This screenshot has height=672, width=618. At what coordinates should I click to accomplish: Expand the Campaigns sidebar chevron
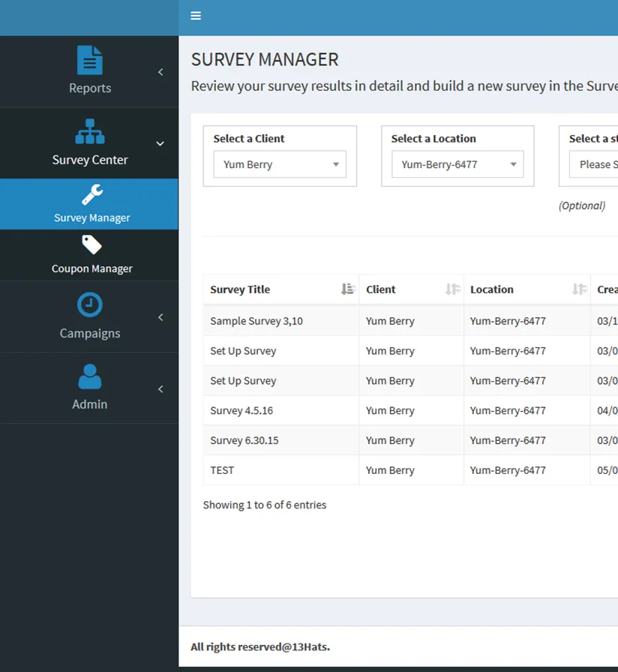pyautogui.click(x=160, y=316)
